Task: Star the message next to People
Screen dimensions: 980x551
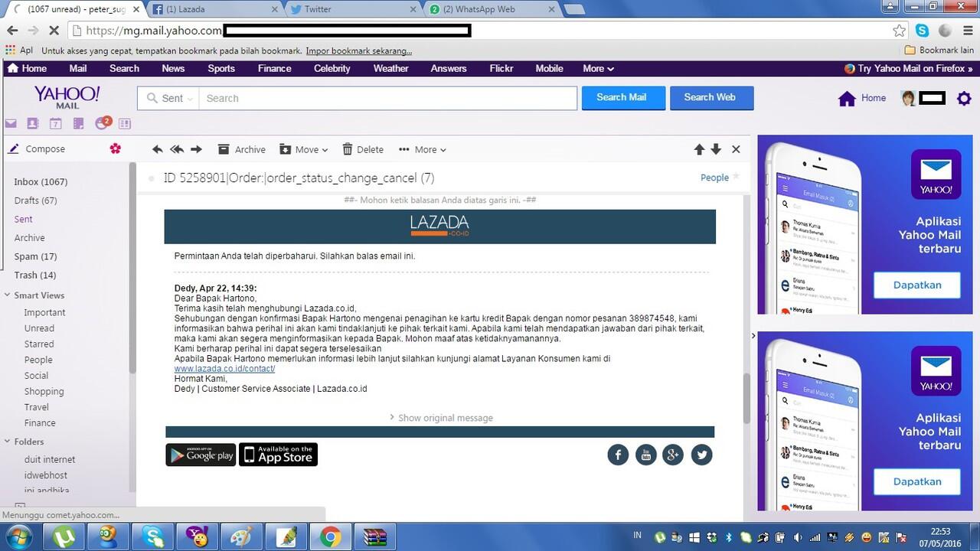Action: coord(736,177)
